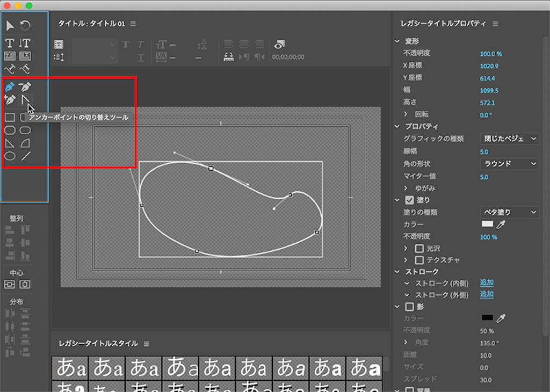Select the Delete Anchor Point tool
Viewport: 550px width, 392px height.
(25, 86)
